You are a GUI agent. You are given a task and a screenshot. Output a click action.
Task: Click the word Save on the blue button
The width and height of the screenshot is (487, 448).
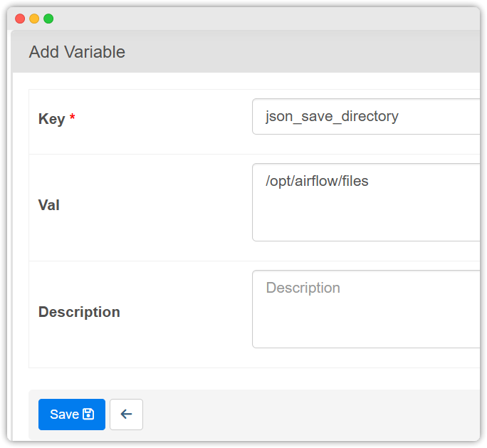pos(64,415)
